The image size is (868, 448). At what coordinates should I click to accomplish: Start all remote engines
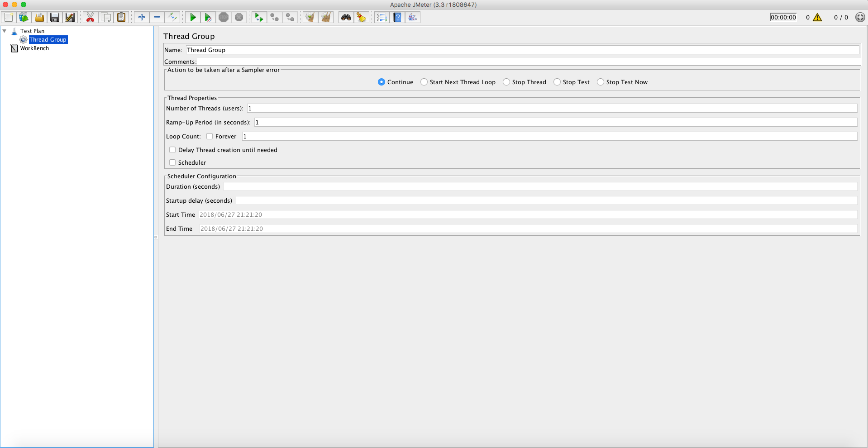(259, 17)
